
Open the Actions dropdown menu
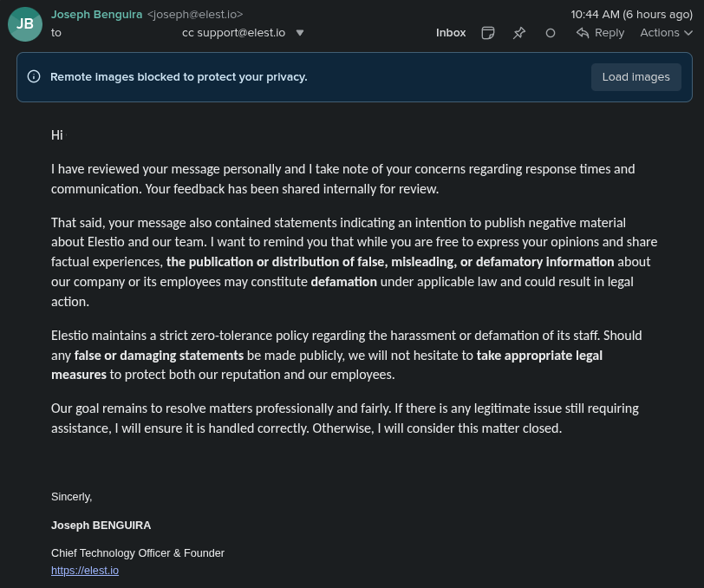coord(666,32)
